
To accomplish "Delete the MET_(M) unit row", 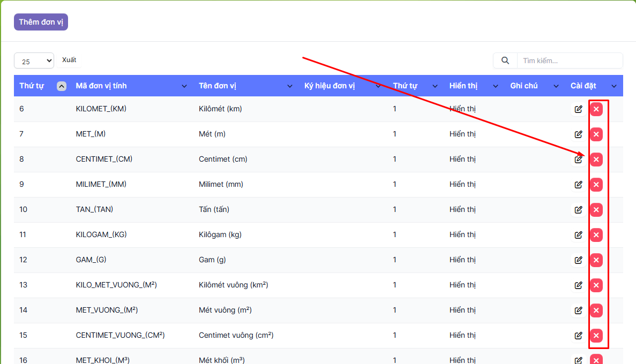I will click(596, 134).
